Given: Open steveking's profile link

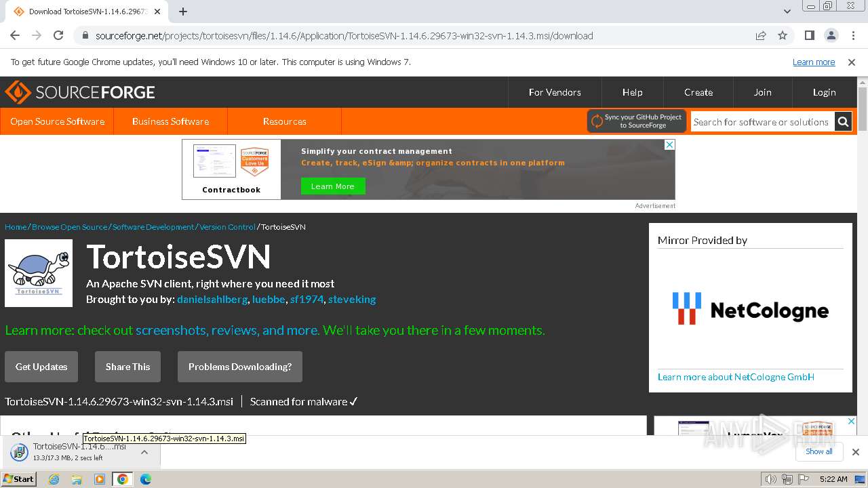Looking at the screenshot, I should (x=352, y=299).
